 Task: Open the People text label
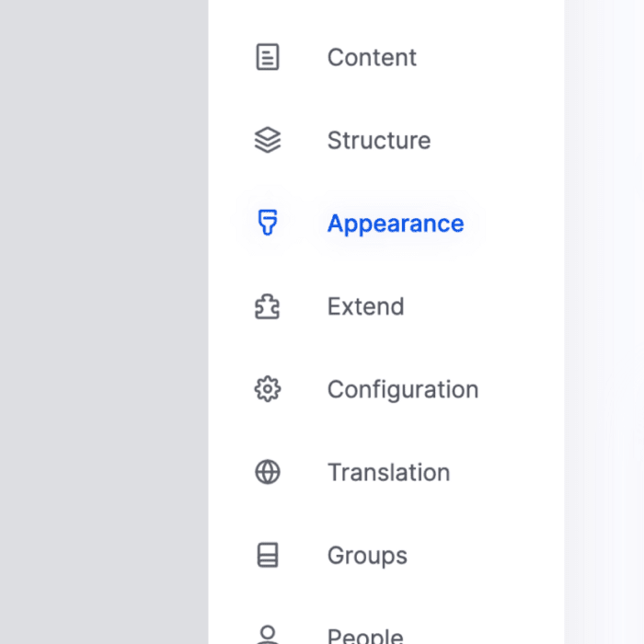click(x=365, y=636)
